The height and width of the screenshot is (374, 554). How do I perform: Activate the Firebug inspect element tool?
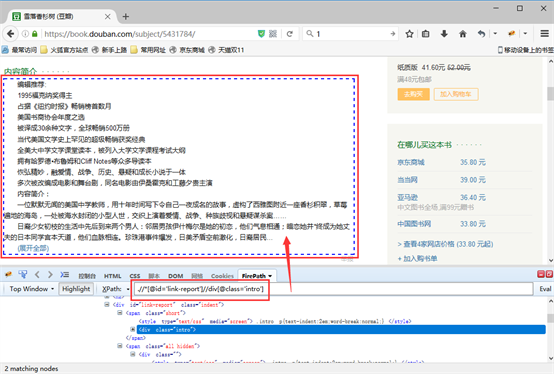pos(23,274)
